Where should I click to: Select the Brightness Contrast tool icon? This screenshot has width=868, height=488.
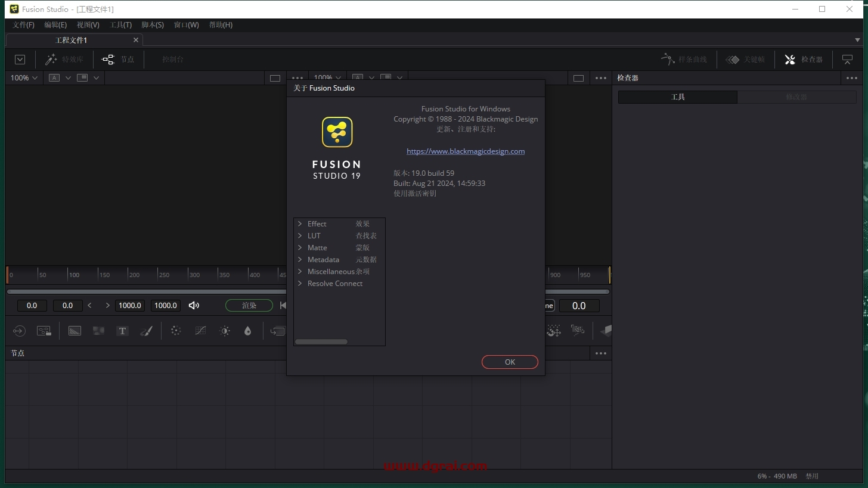(x=225, y=331)
